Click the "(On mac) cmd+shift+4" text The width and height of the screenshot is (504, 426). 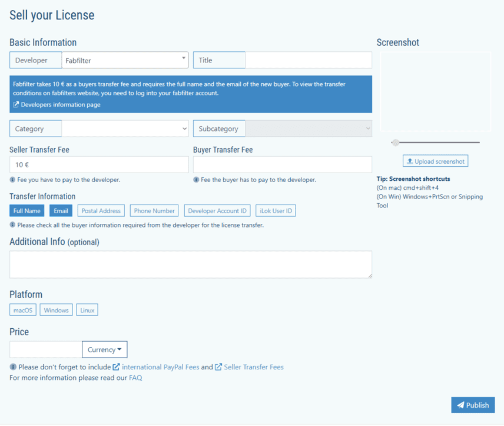tap(407, 187)
